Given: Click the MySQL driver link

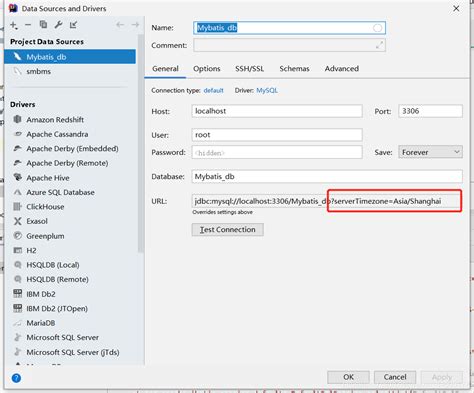Looking at the screenshot, I should click(267, 90).
